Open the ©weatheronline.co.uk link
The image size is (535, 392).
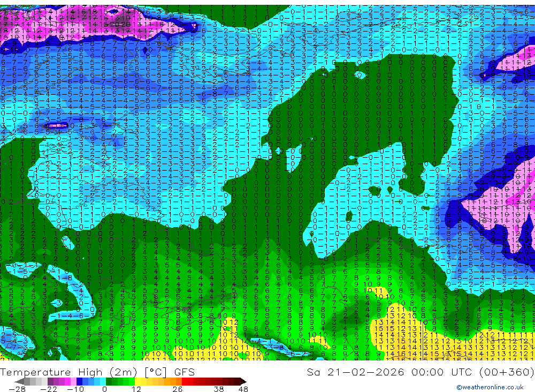pyautogui.click(x=490, y=387)
